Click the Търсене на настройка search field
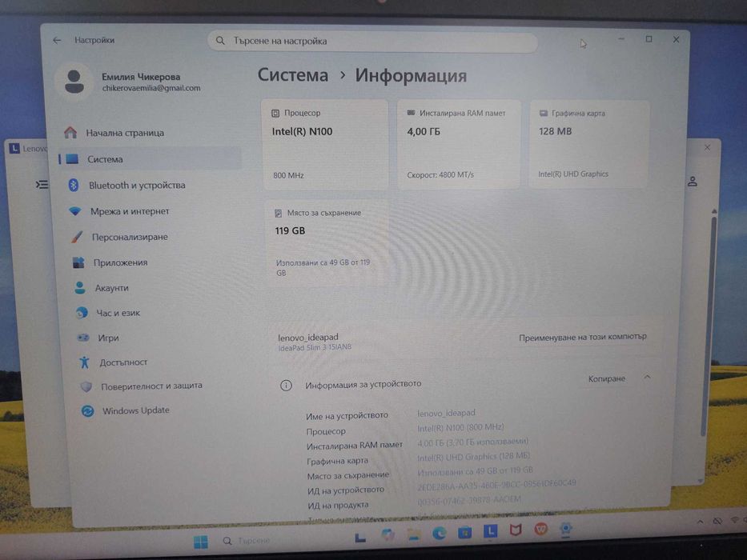Viewport: 747px width, 560px height. 372,42
